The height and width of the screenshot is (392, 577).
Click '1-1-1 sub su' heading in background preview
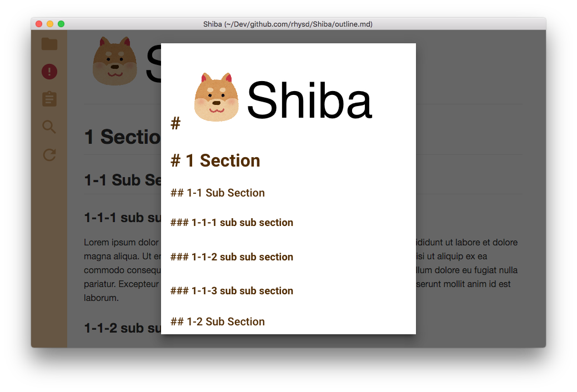pos(123,218)
